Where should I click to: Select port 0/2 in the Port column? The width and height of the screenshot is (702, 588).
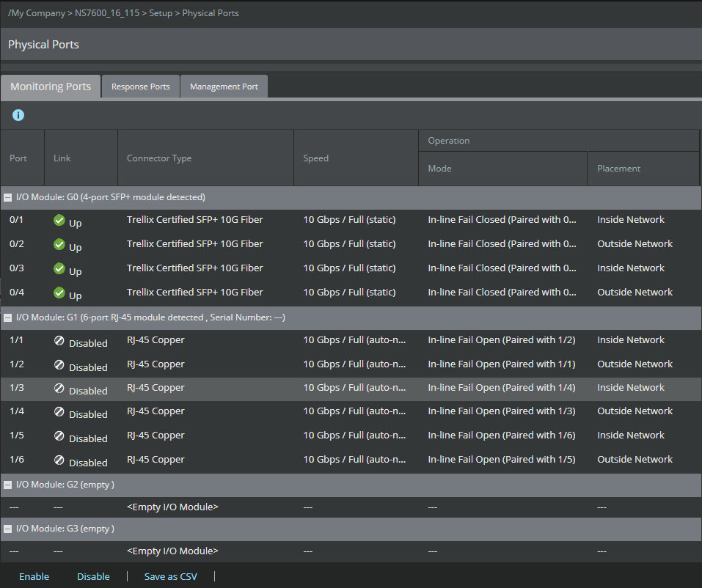17,244
